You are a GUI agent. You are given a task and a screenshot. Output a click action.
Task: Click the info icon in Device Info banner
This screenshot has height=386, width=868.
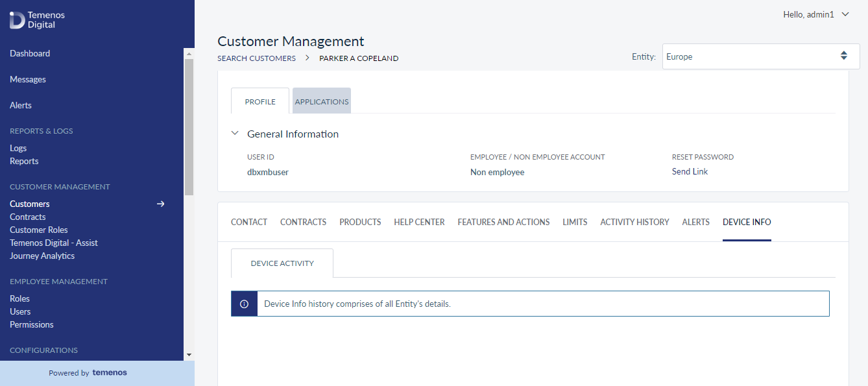pyautogui.click(x=245, y=304)
